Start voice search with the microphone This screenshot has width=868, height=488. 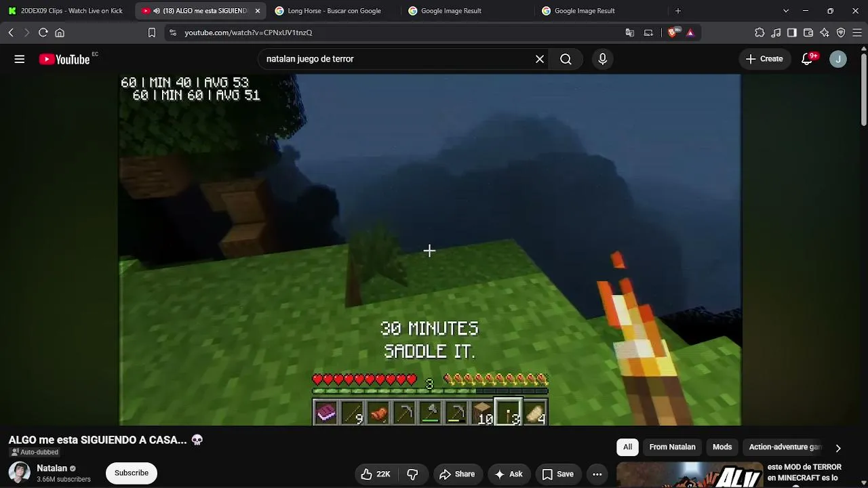(602, 59)
